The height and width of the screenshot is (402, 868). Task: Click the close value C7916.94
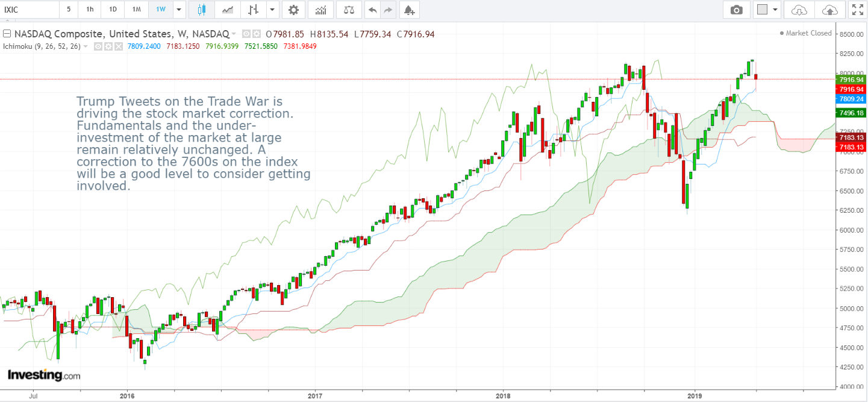pyautogui.click(x=416, y=34)
